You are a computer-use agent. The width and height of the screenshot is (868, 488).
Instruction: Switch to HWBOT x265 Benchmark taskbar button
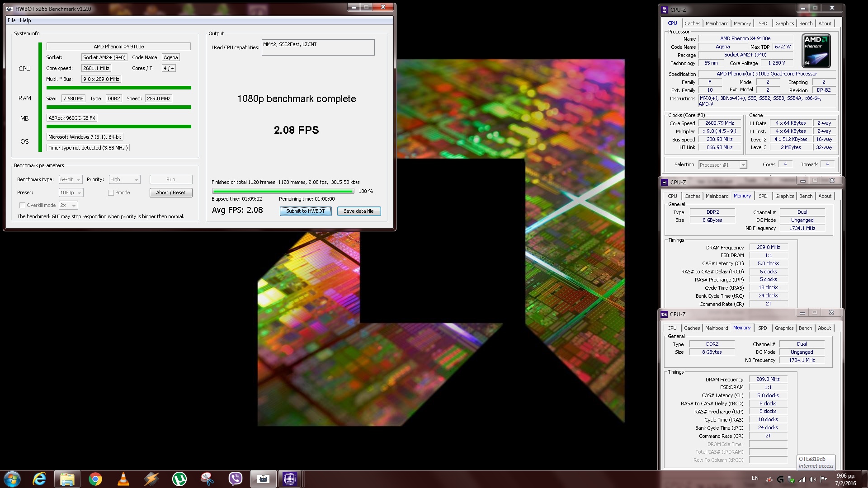click(x=263, y=479)
